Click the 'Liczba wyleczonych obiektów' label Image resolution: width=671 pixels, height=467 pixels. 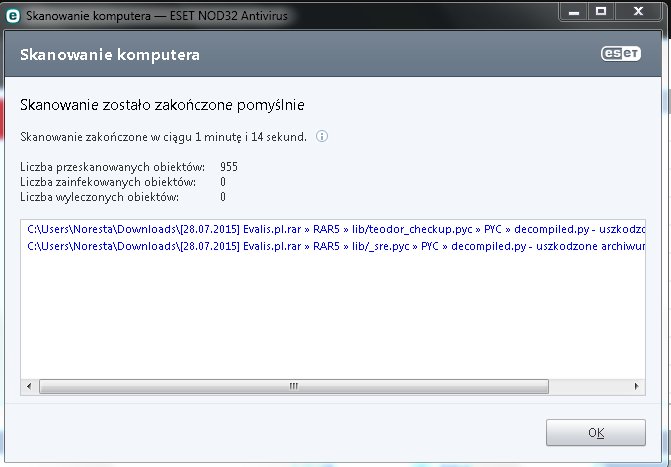tap(99, 197)
